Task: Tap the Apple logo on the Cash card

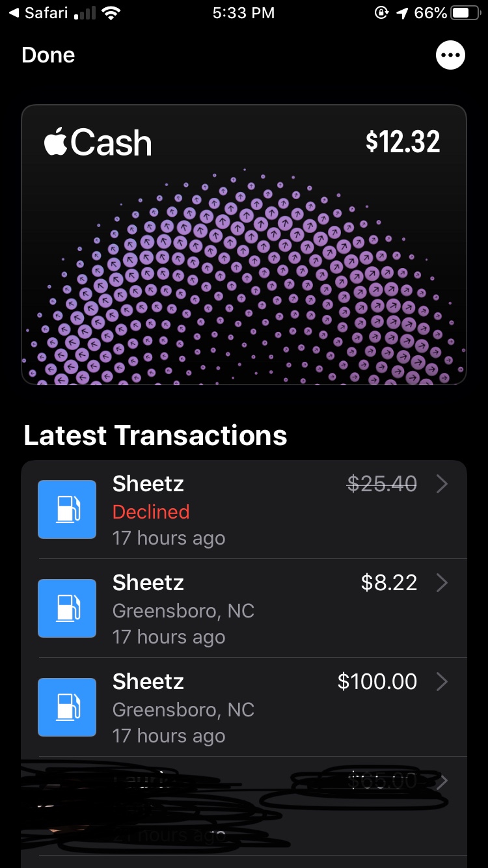Action: [55, 142]
